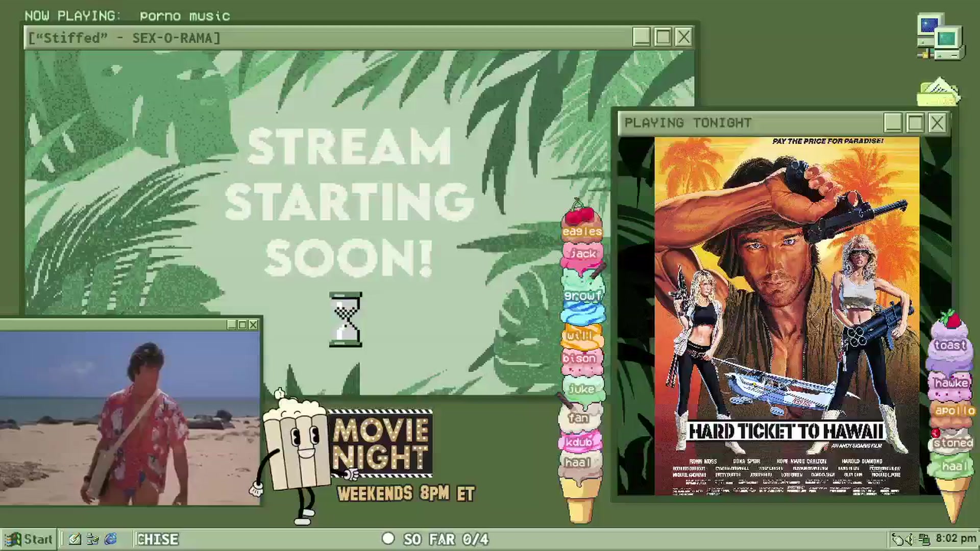
Task: Select the growf ice cream scoop
Action: [583, 295]
